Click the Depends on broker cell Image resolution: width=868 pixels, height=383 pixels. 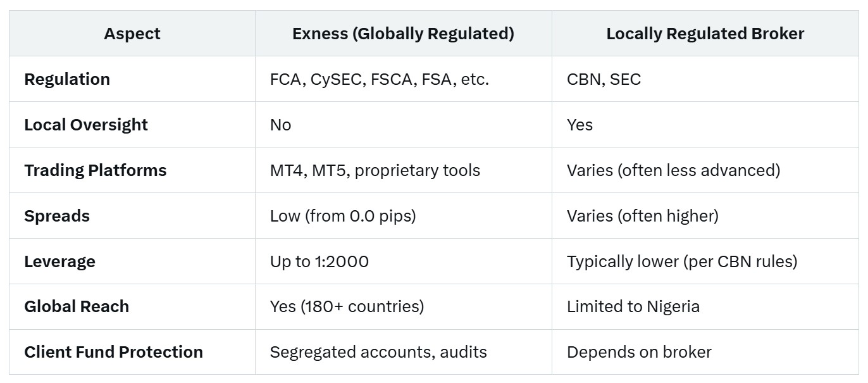[x=639, y=352]
